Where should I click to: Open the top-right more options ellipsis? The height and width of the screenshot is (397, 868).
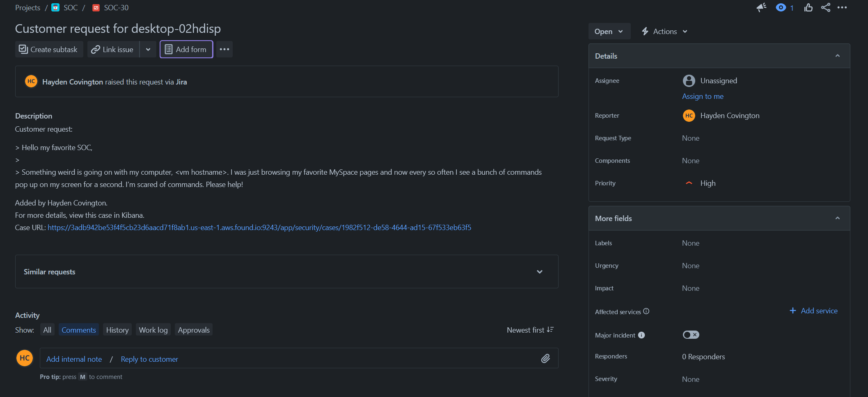842,7
